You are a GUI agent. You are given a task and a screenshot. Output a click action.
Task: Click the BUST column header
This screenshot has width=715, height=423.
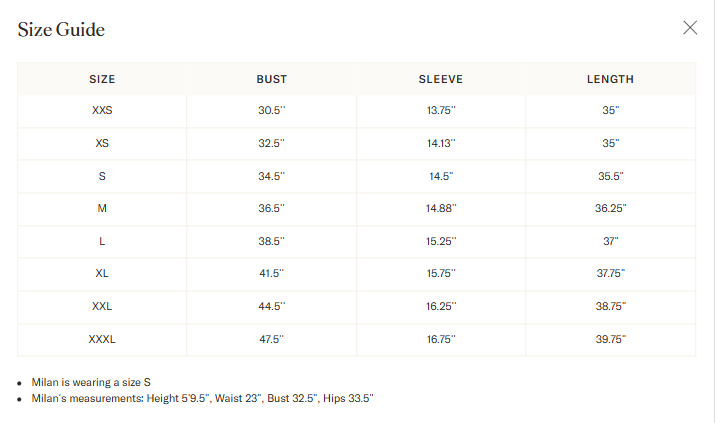coord(271,79)
